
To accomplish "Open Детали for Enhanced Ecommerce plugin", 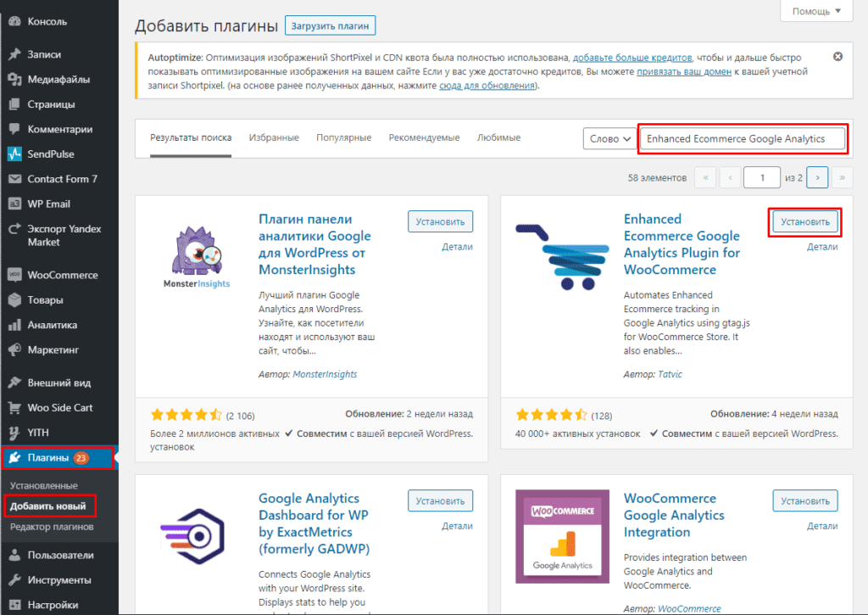I will point(822,247).
